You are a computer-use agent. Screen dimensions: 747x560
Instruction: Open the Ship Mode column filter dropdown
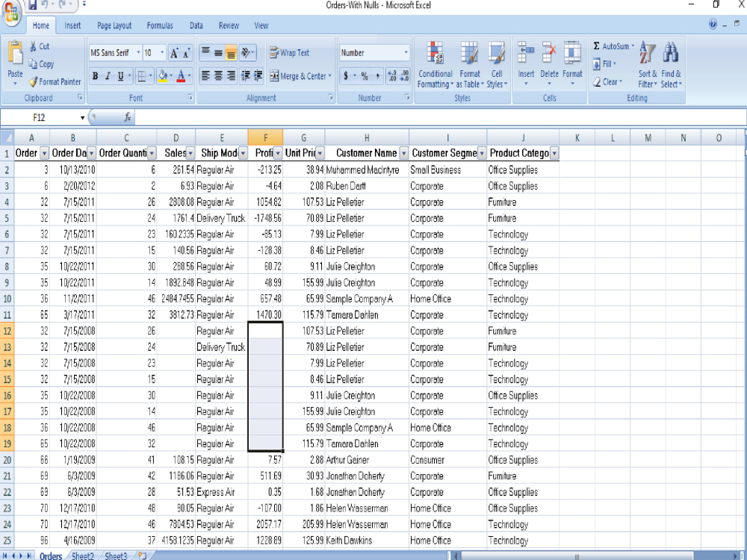243,153
